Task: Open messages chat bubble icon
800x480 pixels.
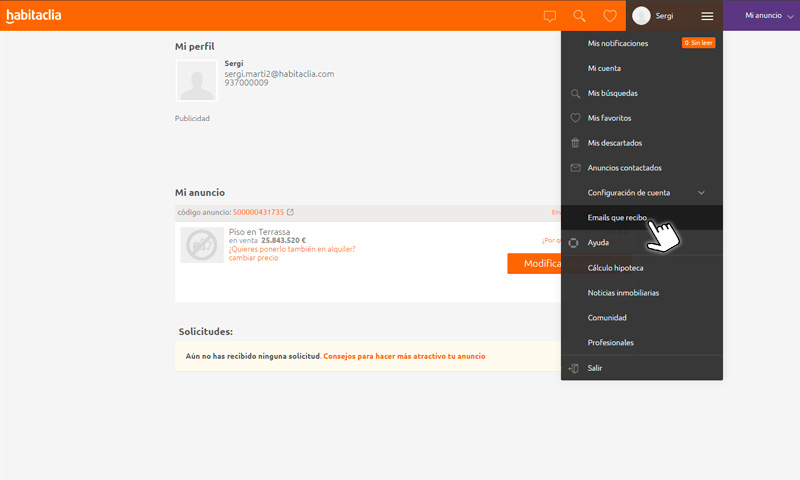Action: point(549,16)
